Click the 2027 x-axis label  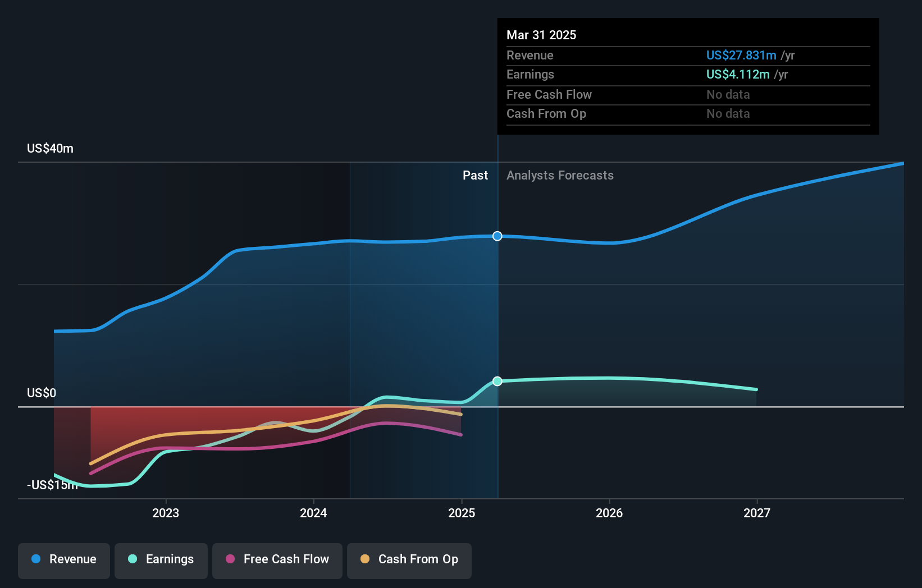pos(757,513)
